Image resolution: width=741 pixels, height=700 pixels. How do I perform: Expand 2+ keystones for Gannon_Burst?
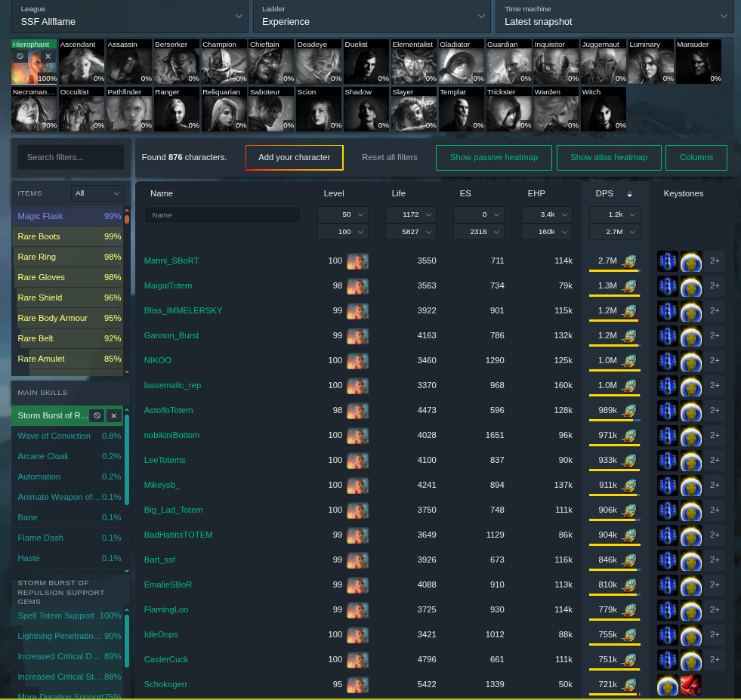click(715, 335)
